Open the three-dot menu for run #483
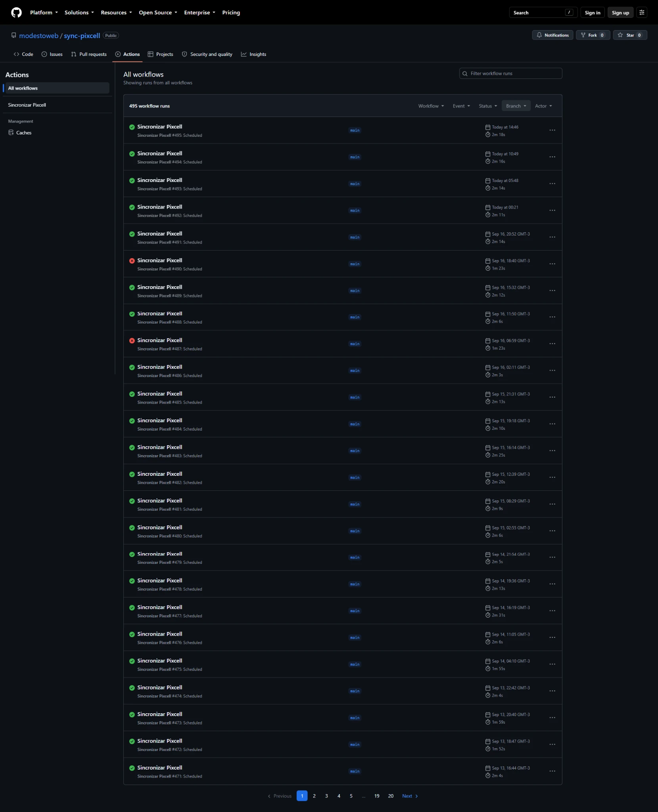 click(x=552, y=451)
